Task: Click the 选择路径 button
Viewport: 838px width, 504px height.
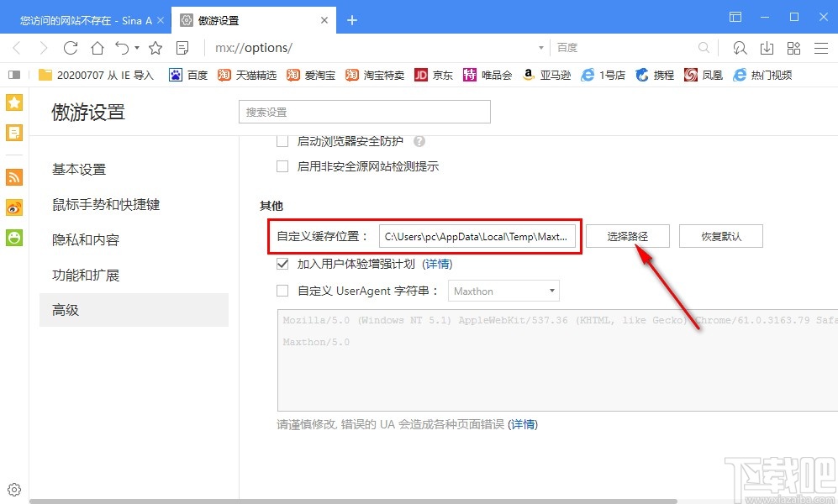Action: point(627,236)
